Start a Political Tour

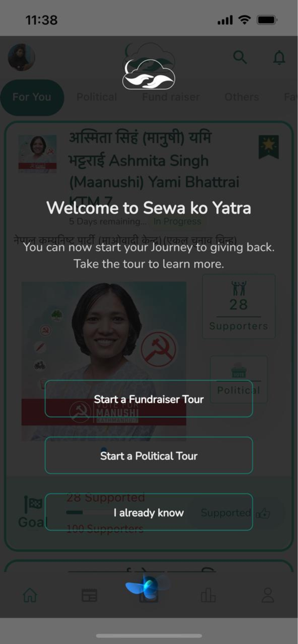pos(149,455)
